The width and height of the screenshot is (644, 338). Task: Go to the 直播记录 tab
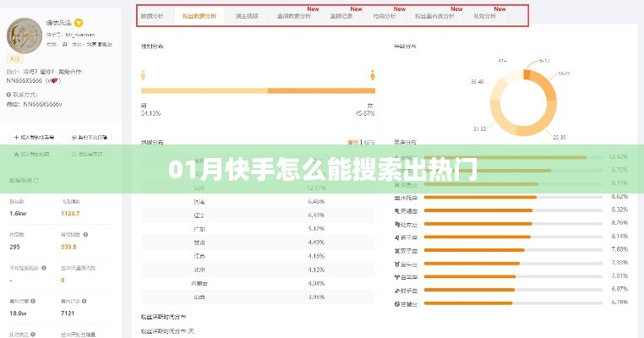click(x=341, y=16)
